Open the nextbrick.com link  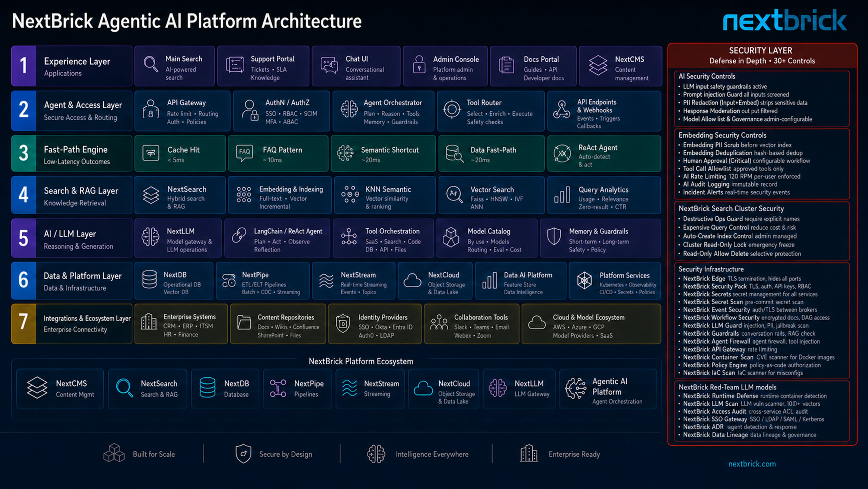752,464
